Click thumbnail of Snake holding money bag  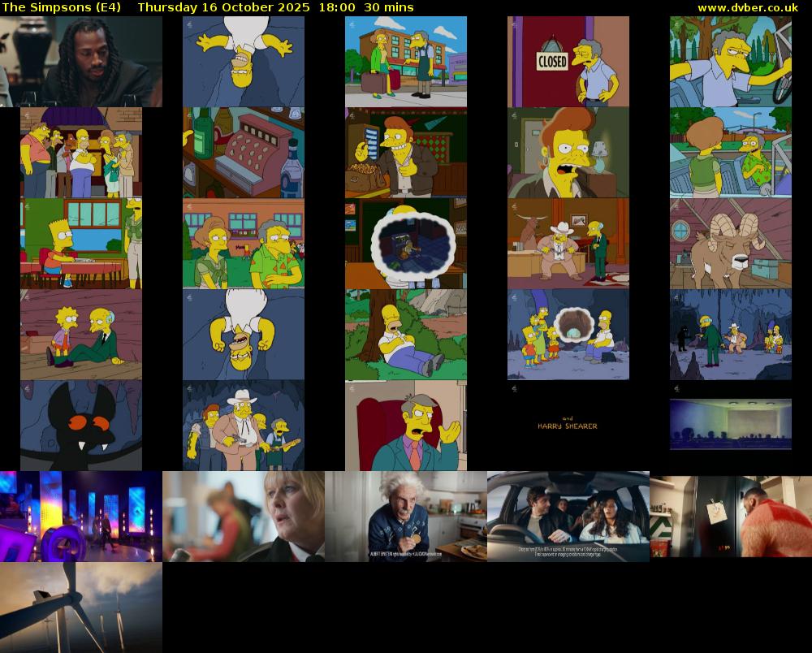coord(406,153)
